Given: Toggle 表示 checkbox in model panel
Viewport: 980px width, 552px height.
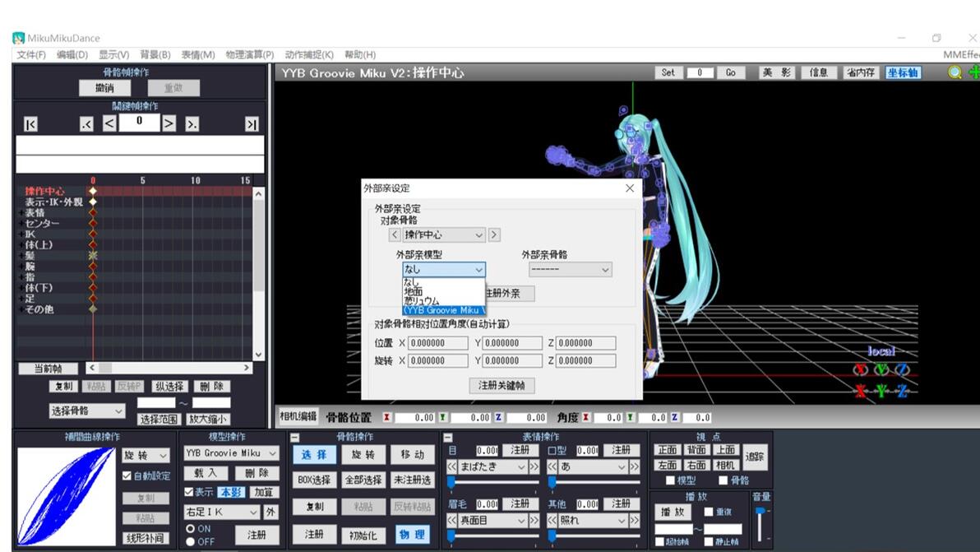Looking at the screenshot, I should coord(189,492).
